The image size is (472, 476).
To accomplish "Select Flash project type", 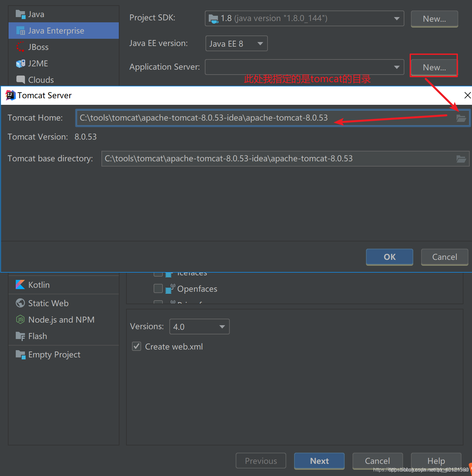I will 64,336.
